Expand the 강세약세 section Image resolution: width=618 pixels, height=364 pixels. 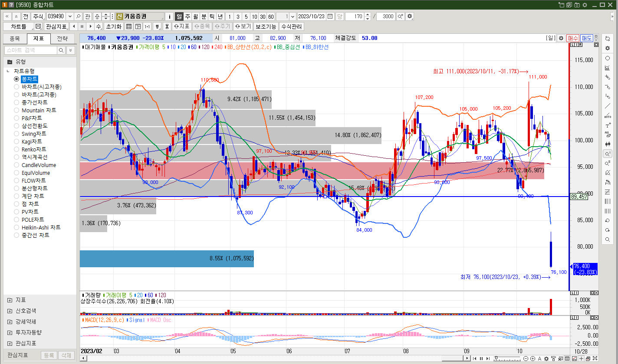tap(10, 321)
